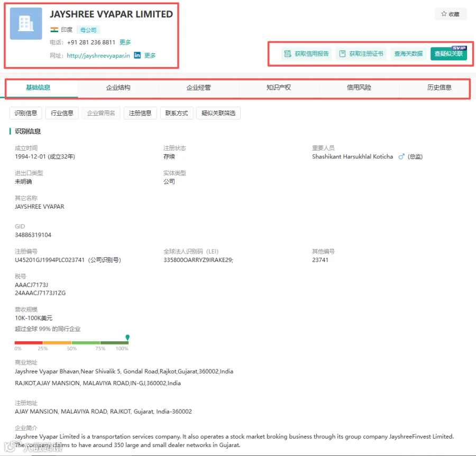This screenshot has width=476, height=456.
Task: Click the India flag icon
Action: coord(54,30)
